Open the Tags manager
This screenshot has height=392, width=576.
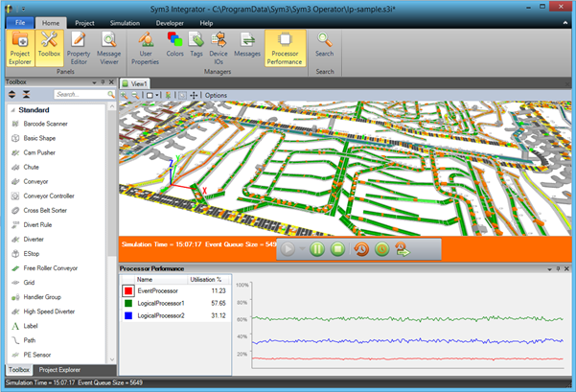[196, 44]
